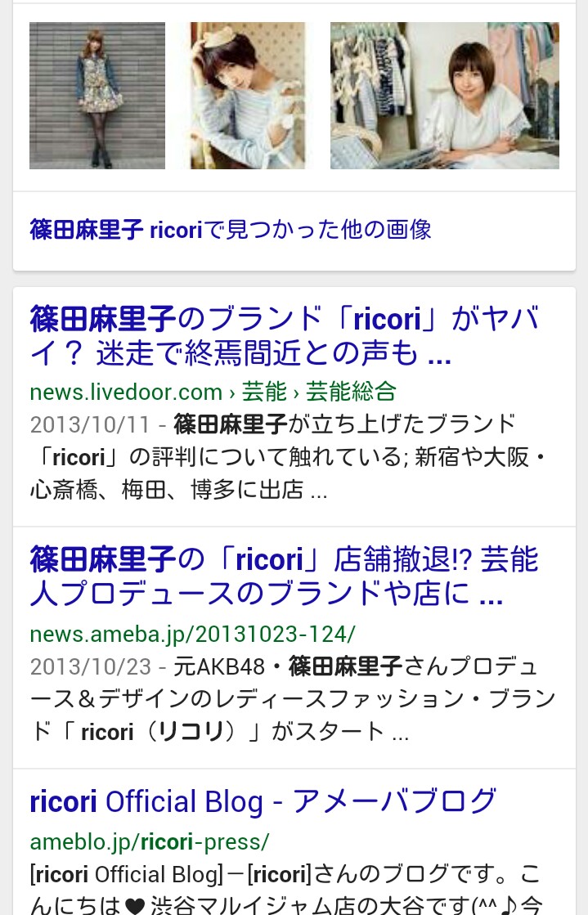Open the clothing rack photo thumbnail
The width and height of the screenshot is (588, 915).
(445, 96)
